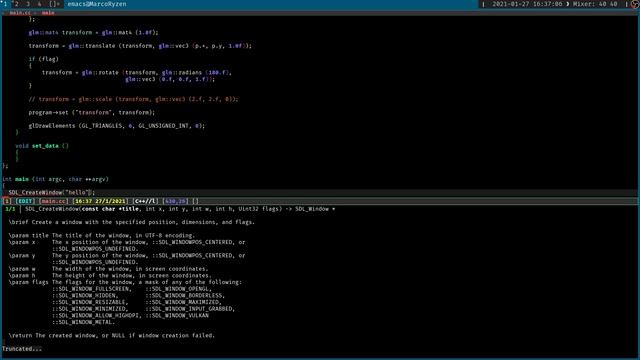Click the commented-out glm::scale line
This screenshot has height=360, width=640.
[x=133, y=99]
